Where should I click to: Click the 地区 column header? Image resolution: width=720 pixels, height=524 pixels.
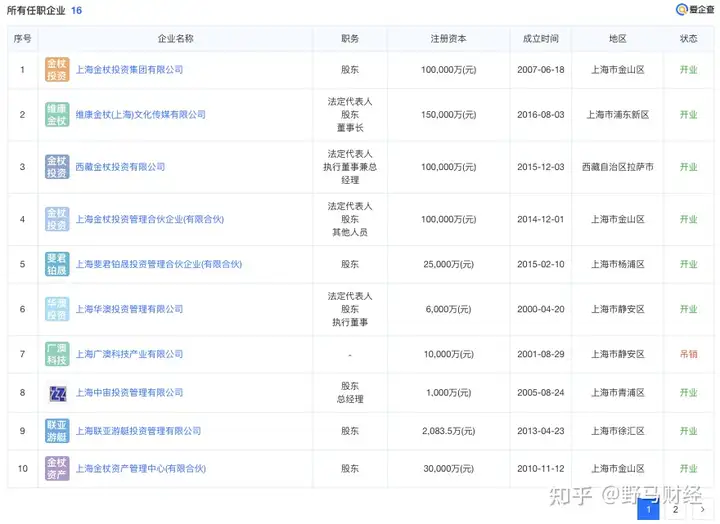(x=618, y=39)
